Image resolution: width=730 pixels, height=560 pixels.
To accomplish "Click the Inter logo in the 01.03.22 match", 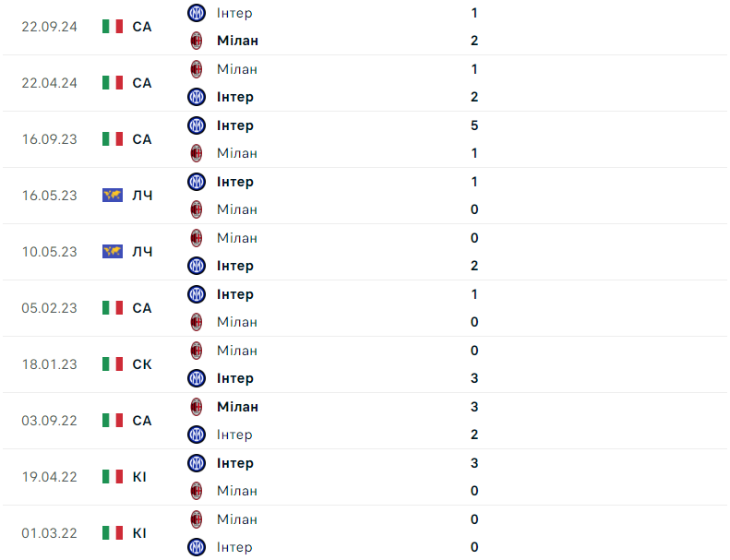I will 196,547.
